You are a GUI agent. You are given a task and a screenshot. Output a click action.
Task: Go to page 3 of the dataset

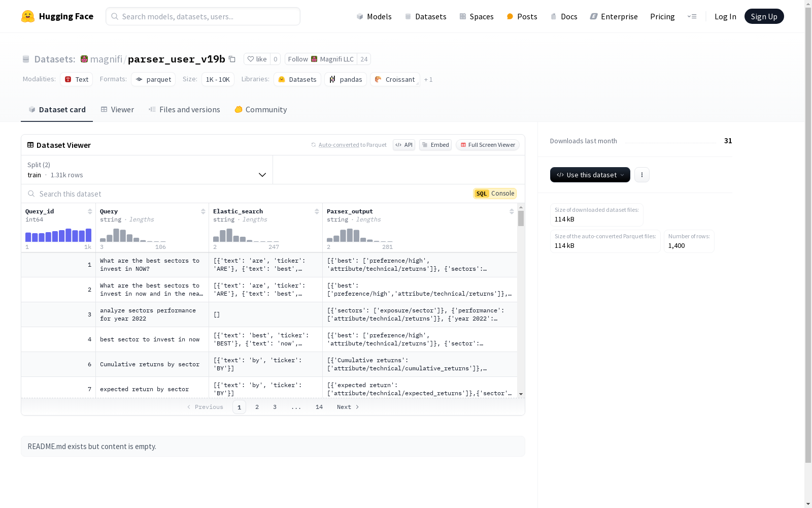[x=275, y=407]
